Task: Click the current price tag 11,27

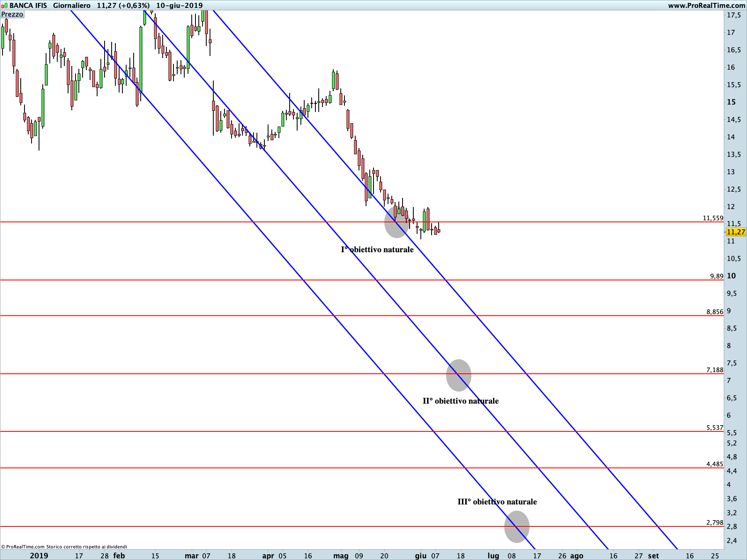Action: click(736, 232)
